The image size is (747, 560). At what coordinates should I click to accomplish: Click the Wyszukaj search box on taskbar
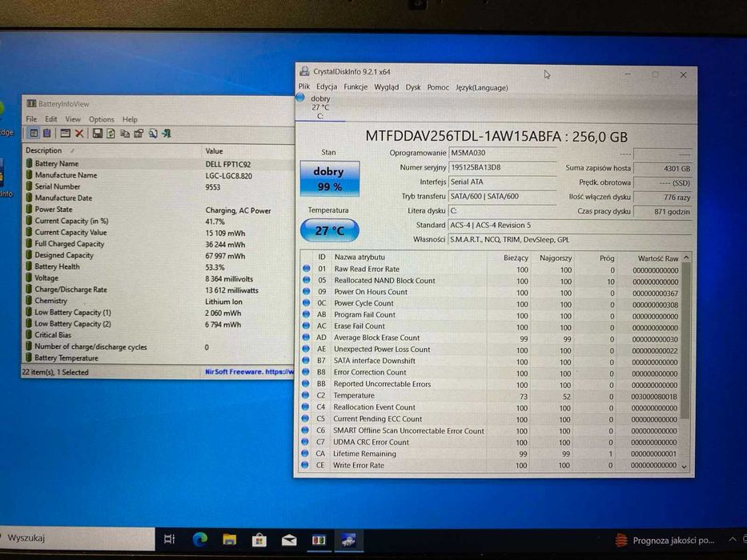pos(78,538)
